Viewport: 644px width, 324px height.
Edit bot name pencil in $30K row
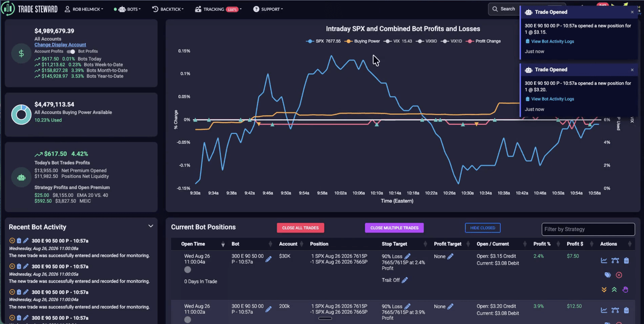pyautogui.click(x=268, y=259)
